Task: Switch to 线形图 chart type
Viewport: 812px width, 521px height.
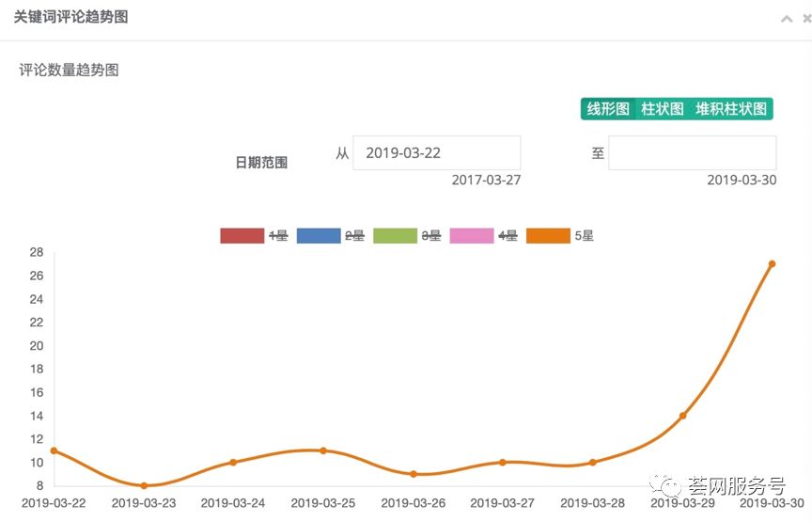Action: [x=608, y=109]
